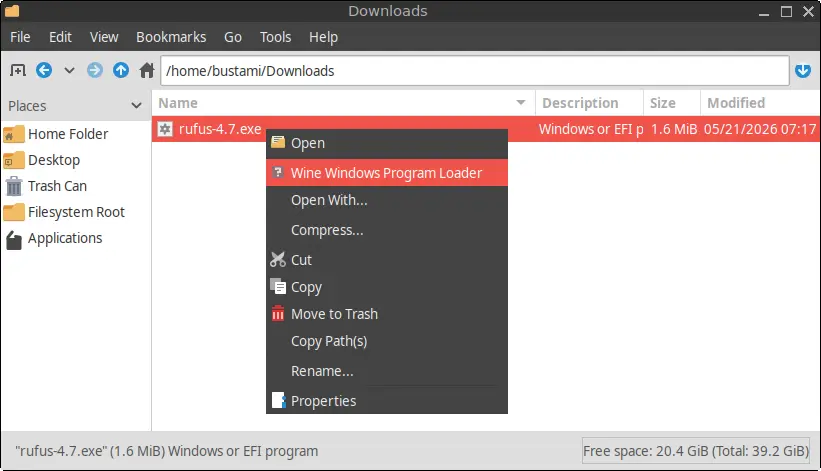Select Home Folder in Places
Screen dimensions: 821x471
pyautogui.click(x=68, y=134)
